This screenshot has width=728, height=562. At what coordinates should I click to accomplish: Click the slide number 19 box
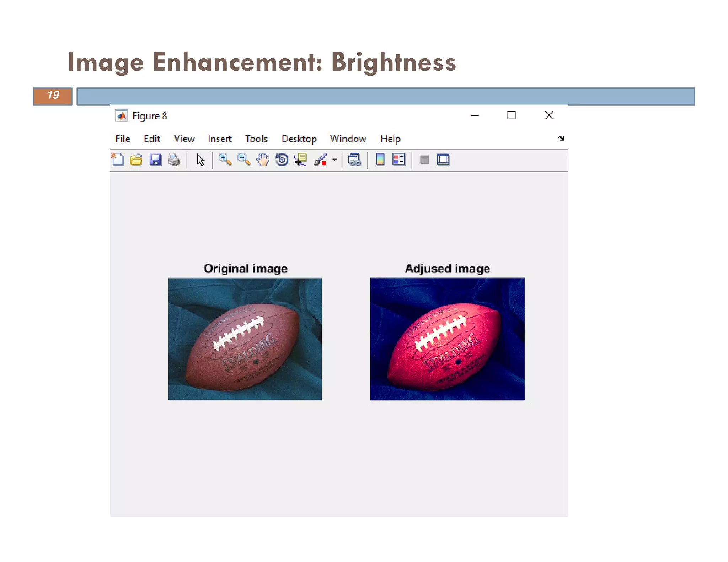53,96
